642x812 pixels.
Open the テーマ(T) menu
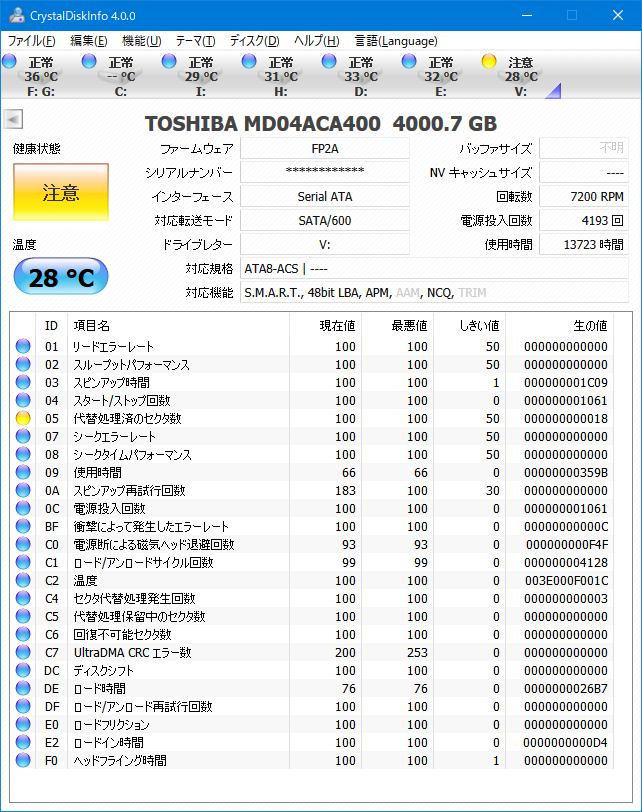(x=195, y=41)
